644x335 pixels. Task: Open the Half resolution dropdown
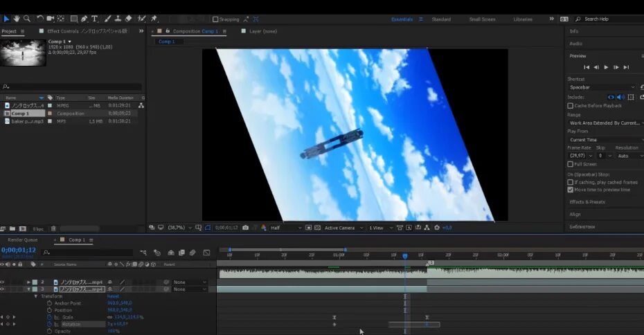click(286, 228)
